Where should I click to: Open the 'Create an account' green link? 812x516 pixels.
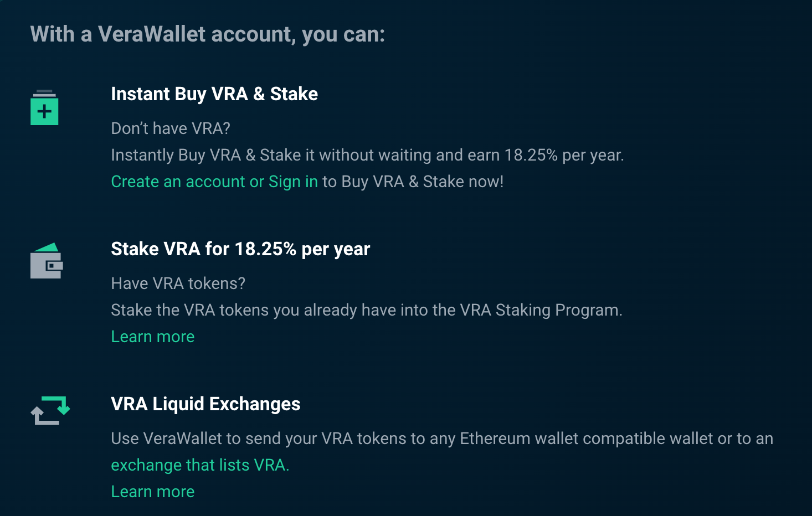tap(178, 182)
